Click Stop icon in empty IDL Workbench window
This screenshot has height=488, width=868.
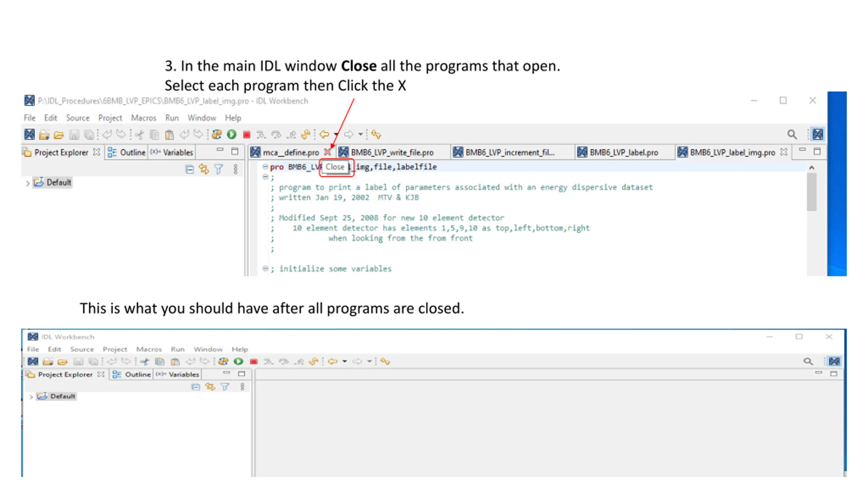pyautogui.click(x=254, y=362)
